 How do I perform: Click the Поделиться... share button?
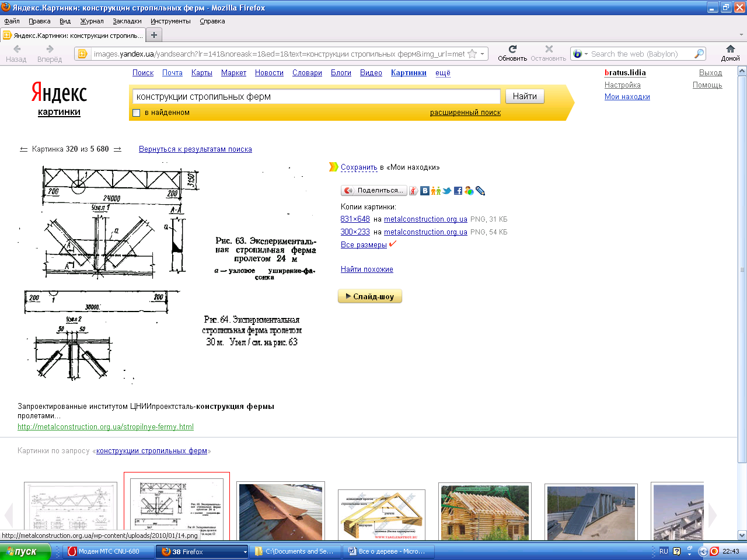[x=373, y=191]
